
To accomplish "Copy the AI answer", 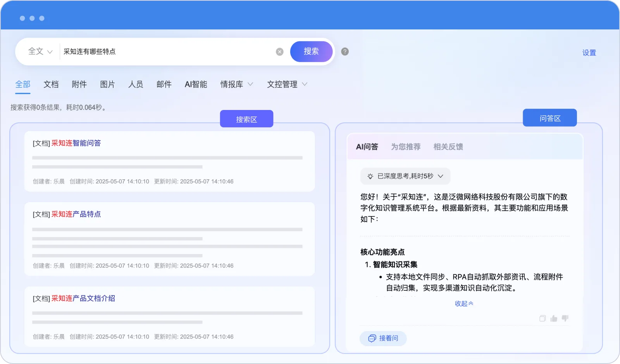I will pos(542,318).
